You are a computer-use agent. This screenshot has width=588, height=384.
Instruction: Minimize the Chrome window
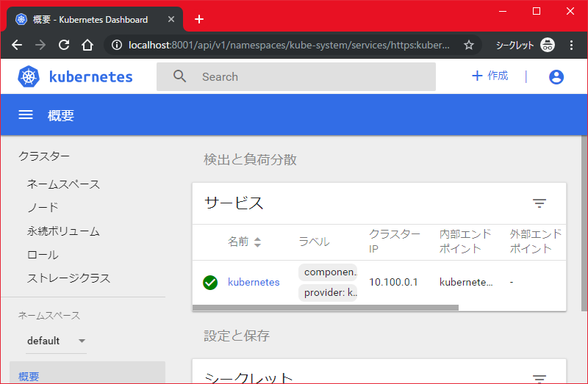pos(503,11)
